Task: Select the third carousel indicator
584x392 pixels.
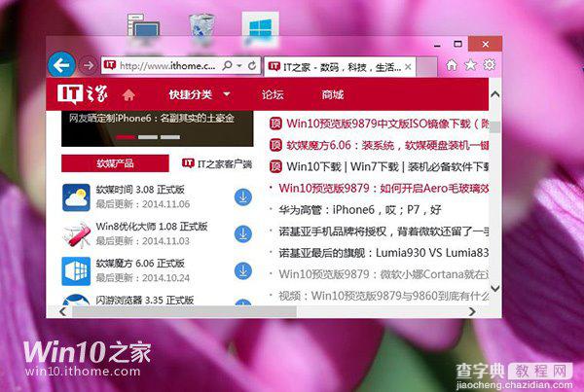Action: 170,137
